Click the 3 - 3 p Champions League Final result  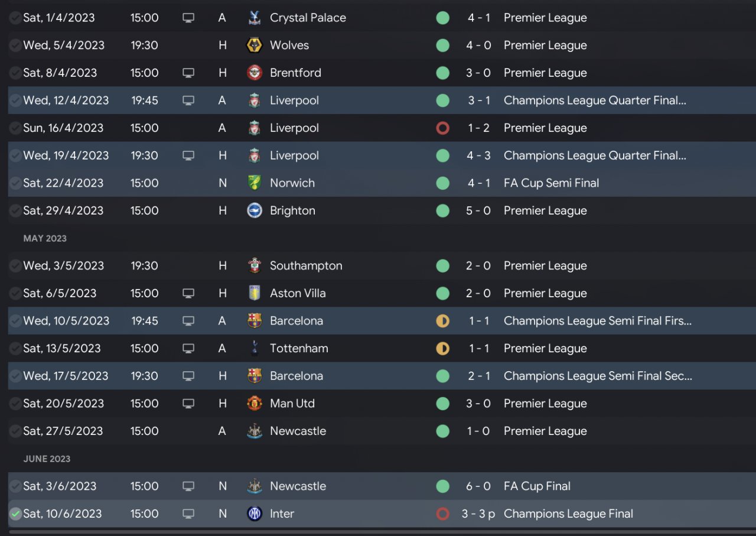(478, 514)
